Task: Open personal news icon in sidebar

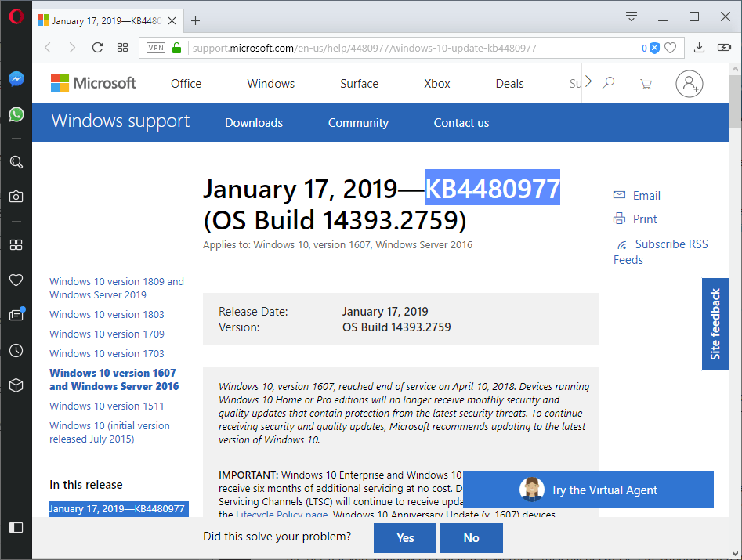Action: coord(16,315)
